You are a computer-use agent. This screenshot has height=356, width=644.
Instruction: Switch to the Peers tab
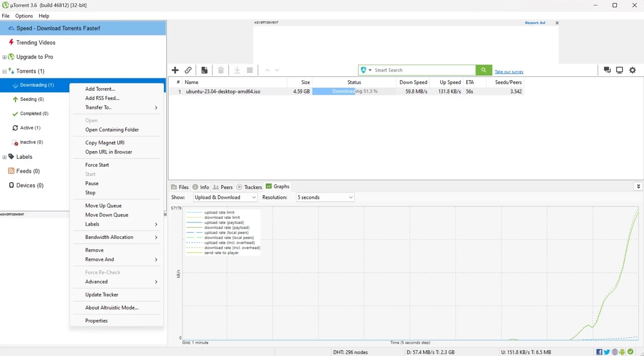tap(223, 187)
